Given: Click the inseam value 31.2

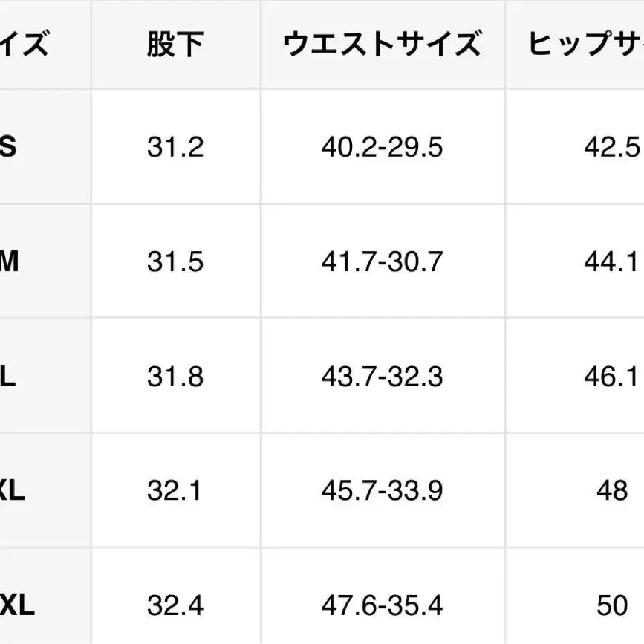Looking at the screenshot, I should tap(175, 147).
